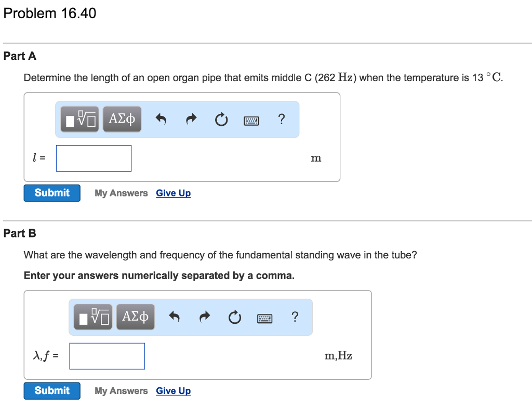This screenshot has height=409, width=532.
Task: Submit the Part B answer
Action: pyautogui.click(x=52, y=390)
